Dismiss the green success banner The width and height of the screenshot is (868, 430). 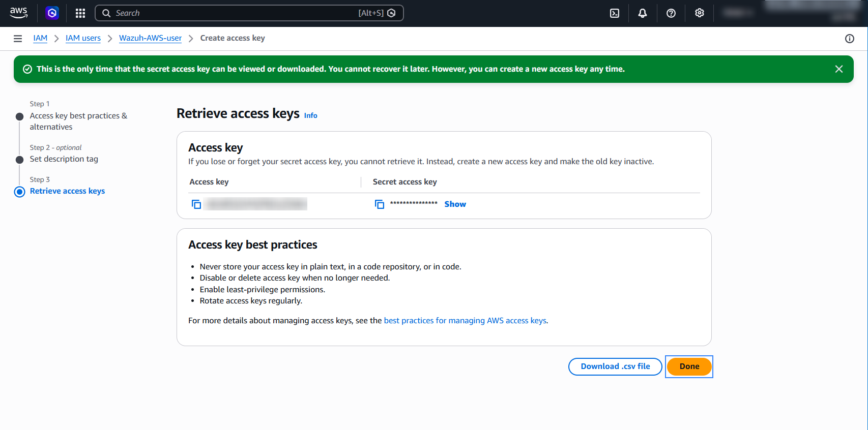pyautogui.click(x=839, y=69)
